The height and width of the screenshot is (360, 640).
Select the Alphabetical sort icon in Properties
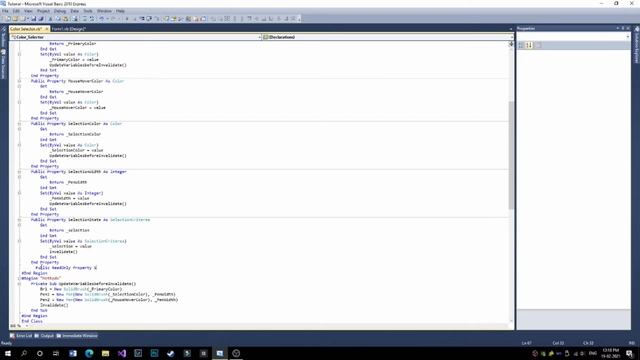click(x=529, y=45)
